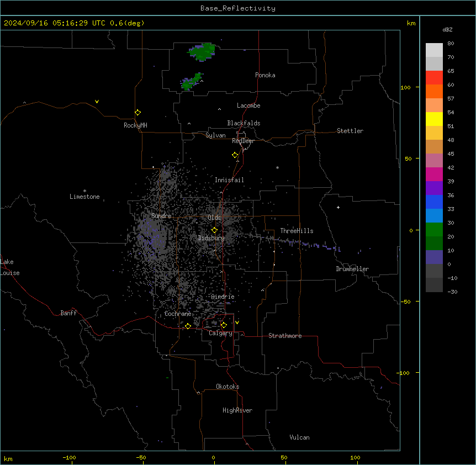The height and width of the screenshot is (465, 476).
Task: Click the HighRiver town label
Action: tap(237, 410)
